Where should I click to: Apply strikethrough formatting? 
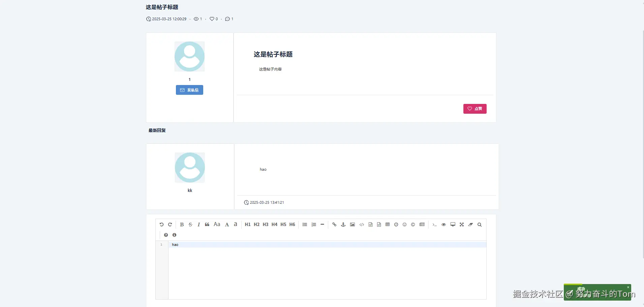pyautogui.click(x=190, y=225)
